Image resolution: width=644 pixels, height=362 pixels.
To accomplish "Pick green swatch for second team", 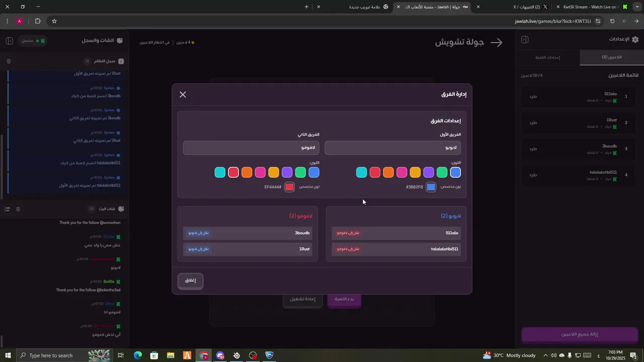I will tap(300, 172).
